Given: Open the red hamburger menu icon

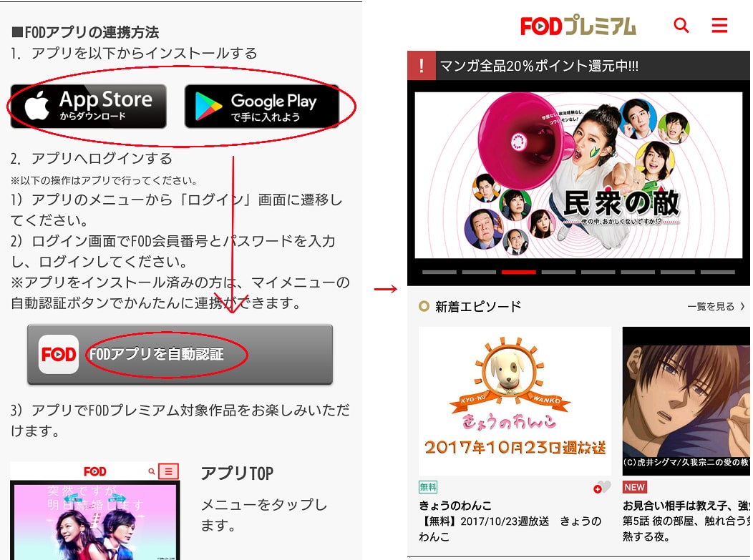Looking at the screenshot, I should 719,25.
